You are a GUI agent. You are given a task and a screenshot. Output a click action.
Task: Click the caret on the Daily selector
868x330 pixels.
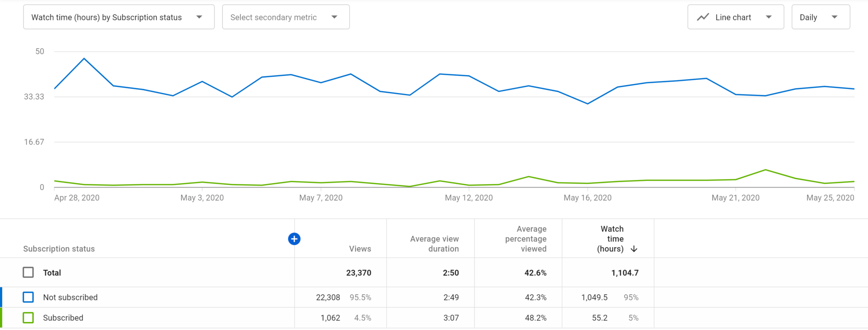click(x=835, y=17)
